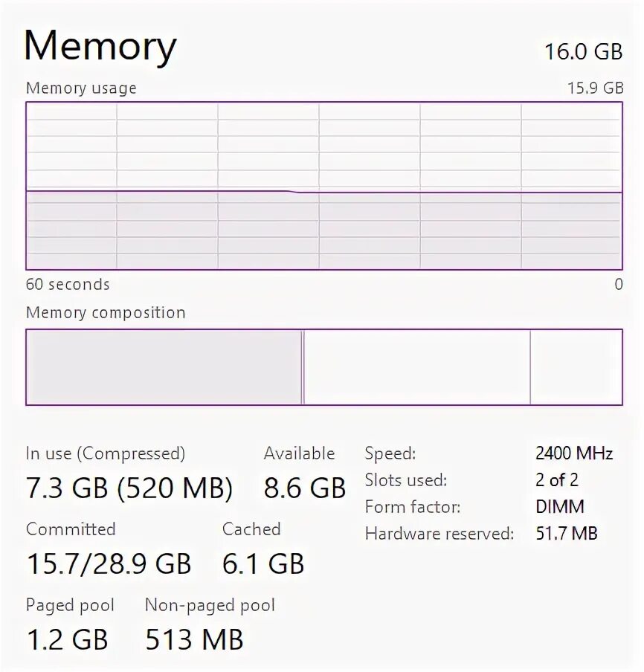Click the DIMM form factor value
Screen dimensions: 644x672
(x=560, y=507)
